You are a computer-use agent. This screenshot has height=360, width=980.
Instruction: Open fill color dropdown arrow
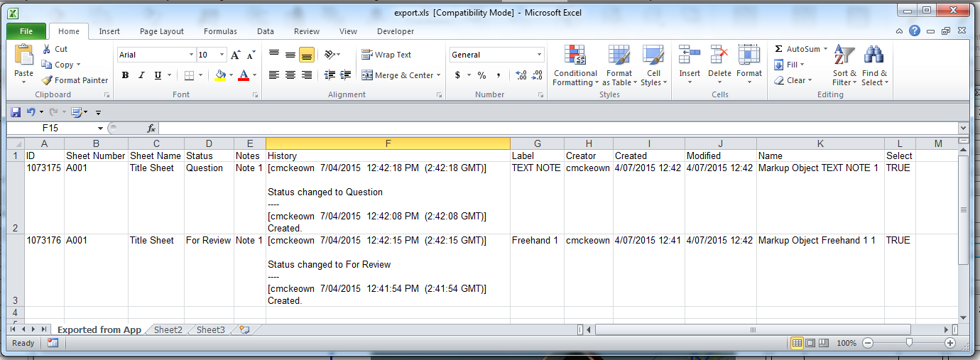tap(231, 75)
